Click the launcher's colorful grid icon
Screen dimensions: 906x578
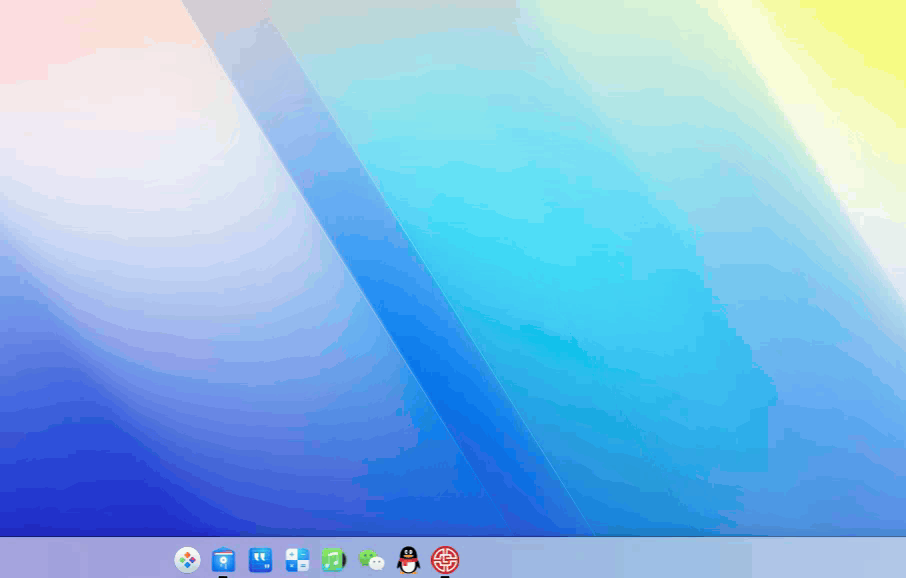[x=185, y=560]
